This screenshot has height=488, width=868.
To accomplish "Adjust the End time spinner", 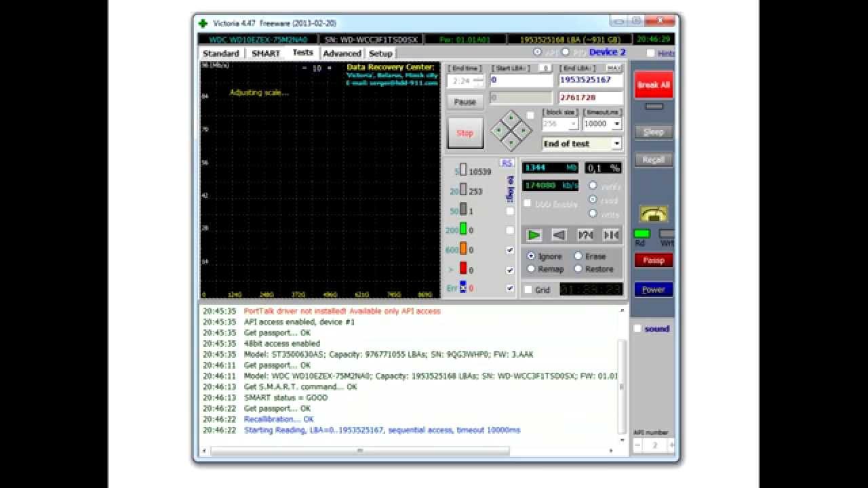I will (x=479, y=81).
